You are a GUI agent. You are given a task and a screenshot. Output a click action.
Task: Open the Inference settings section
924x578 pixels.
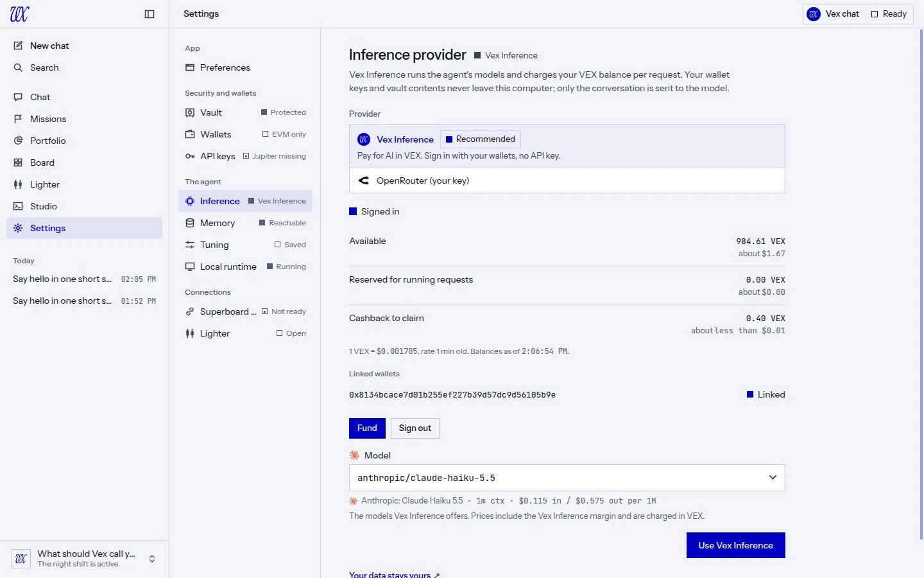[245, 201]
